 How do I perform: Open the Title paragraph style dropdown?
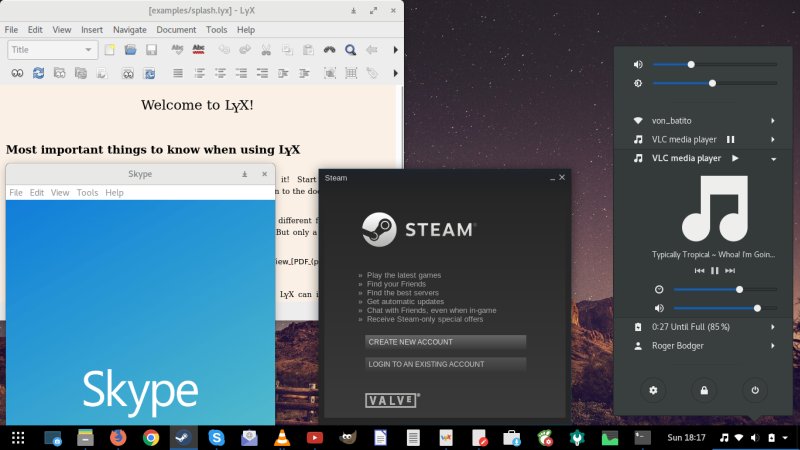tap(52, 49)
